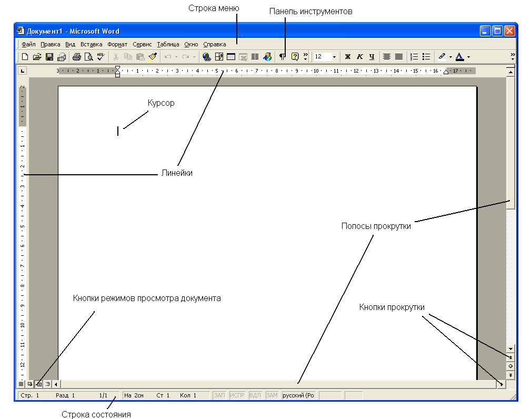
Task: Toggle italic with the К button
Action: click(359, 57)
